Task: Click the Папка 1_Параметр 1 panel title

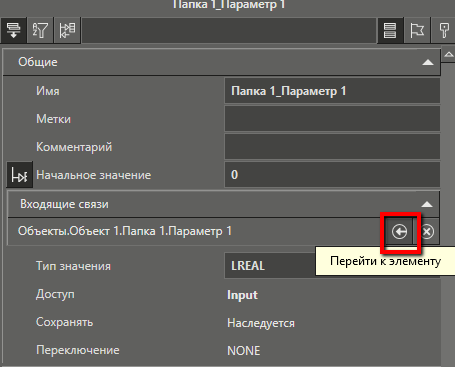Action: coord(229,5)
